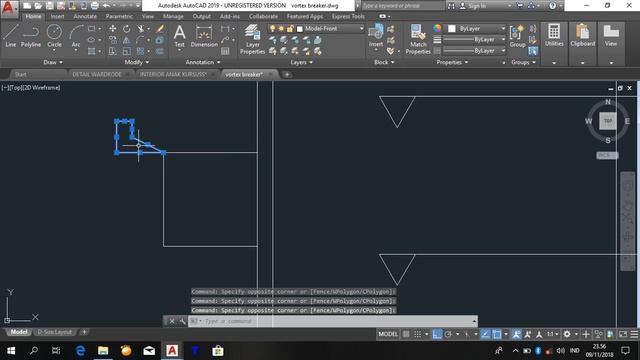Screen dimensions: 640x360
Task: Open the Annotate ribbon tab
Action: pyautogui.click(x=85, y=16)
